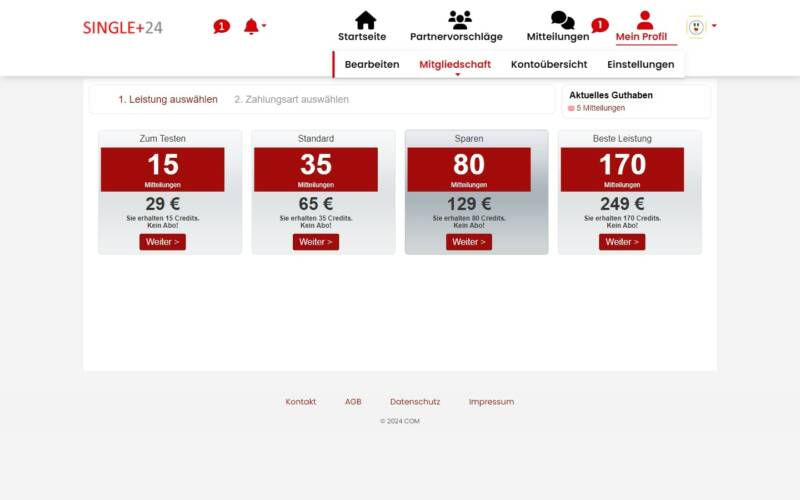Click 'Sie erhalten 80 Credits' text

click(469, 218)
